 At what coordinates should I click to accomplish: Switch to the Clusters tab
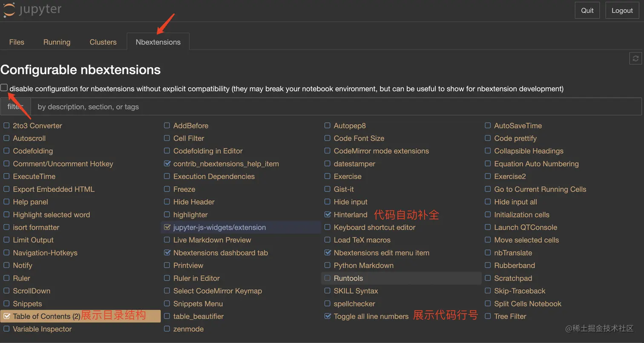click(103, 42)
